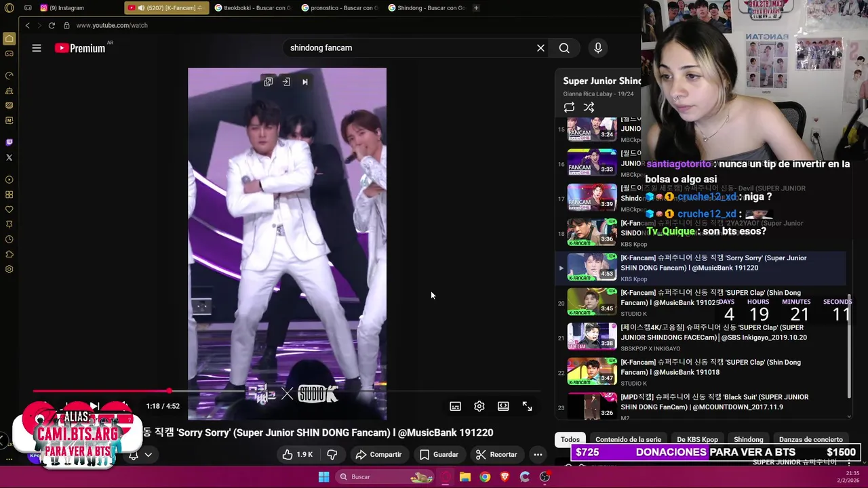868x488 pixels.
Task: Open video player settings gear
Action: (x=479, y=406)
